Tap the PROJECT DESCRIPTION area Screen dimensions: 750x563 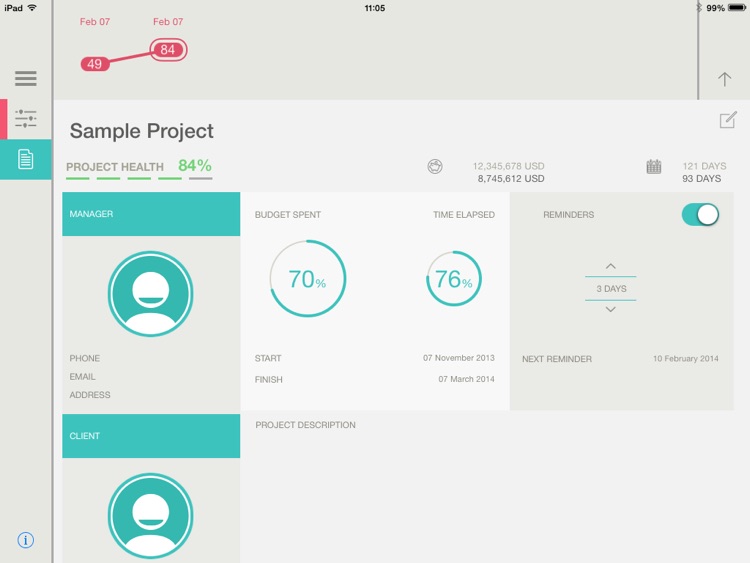[305, 425]
